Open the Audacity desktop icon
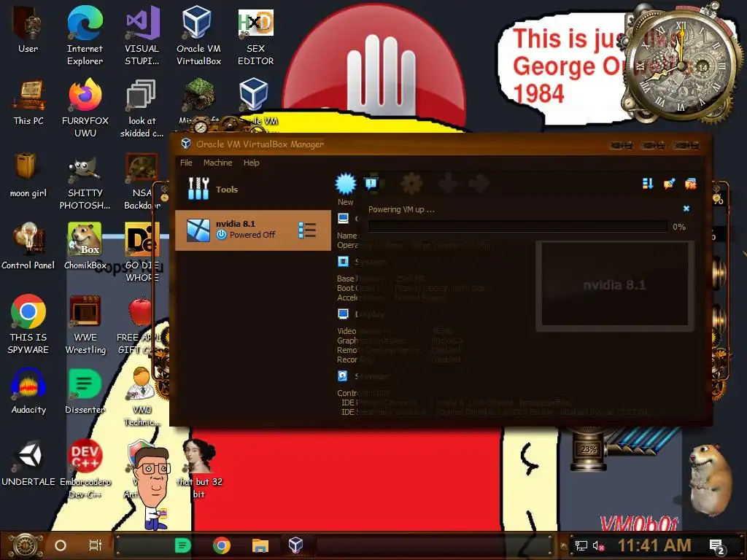Screen dimensions: 747x560 point(28,391)
